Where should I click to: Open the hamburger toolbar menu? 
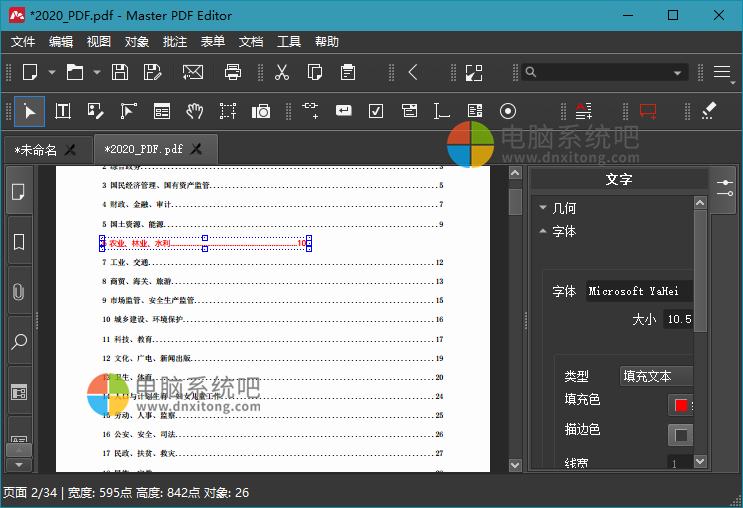[722, 72]
